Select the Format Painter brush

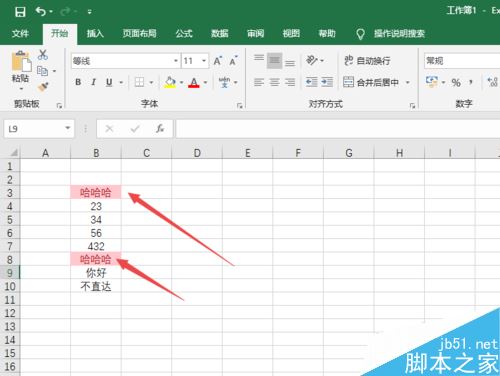click(x=43, y=87)
